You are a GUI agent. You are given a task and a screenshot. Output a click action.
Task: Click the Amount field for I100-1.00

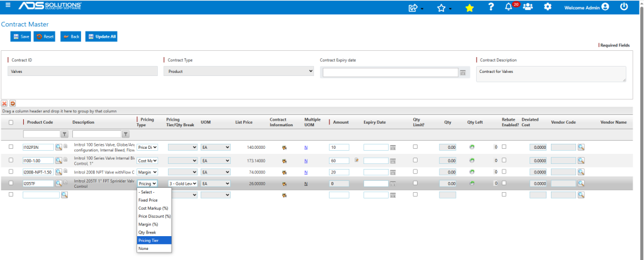[x=339, y=161]
